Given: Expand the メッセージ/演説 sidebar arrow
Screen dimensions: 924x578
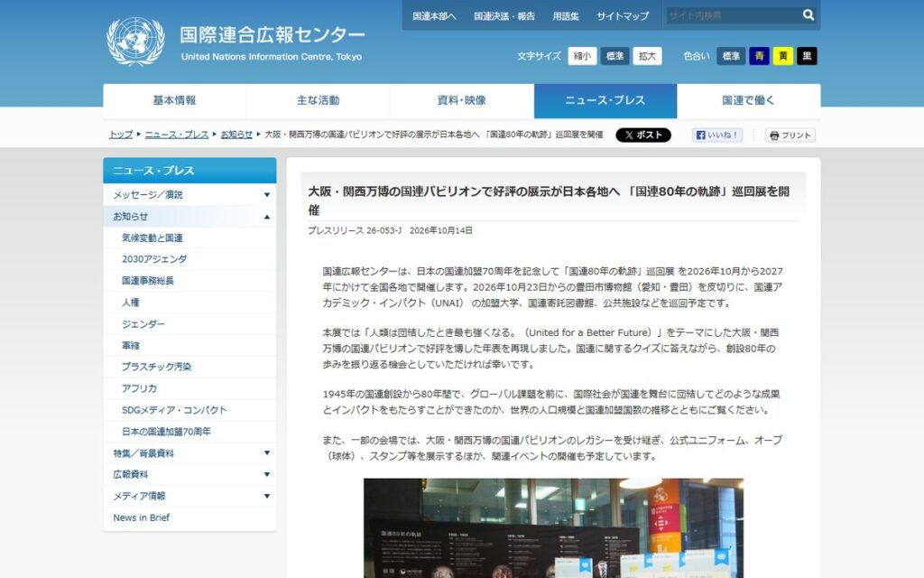Looking at the screenshot, I should click(x=267, y=195).
